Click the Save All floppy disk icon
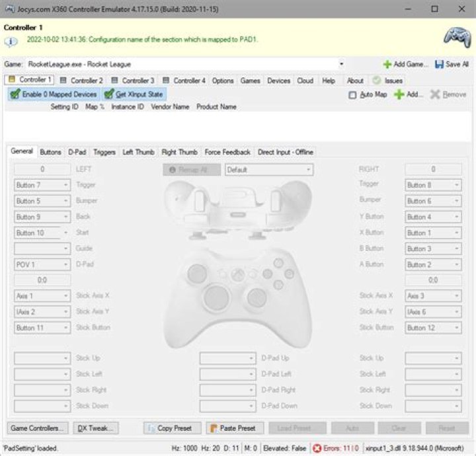The image size is (476, 456). click(440, 64)
